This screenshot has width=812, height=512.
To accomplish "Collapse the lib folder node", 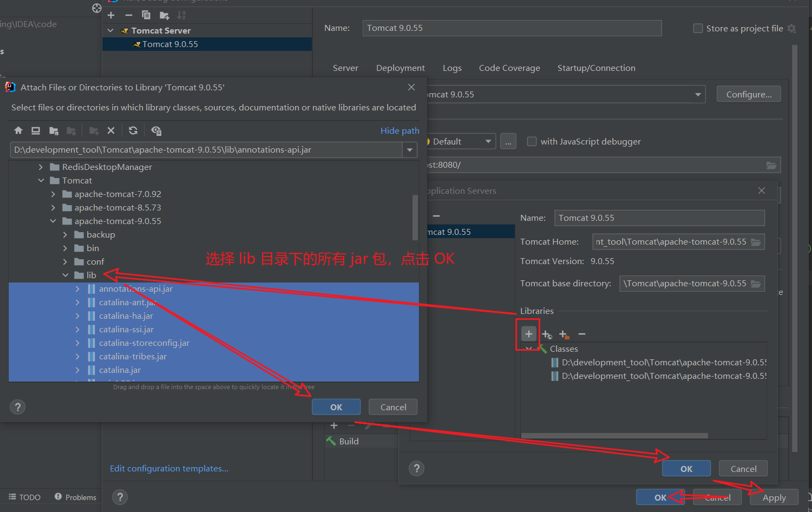I will (x=66, y=275).
